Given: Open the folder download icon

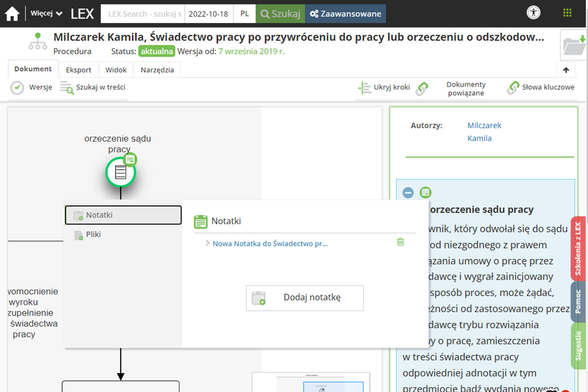Looking at the screenshot, I should [574, 45].
